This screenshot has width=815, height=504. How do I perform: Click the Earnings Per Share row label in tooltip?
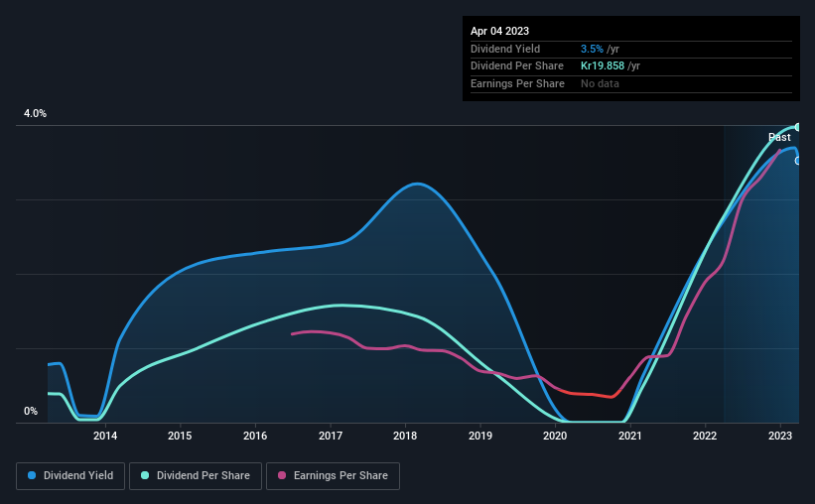point(517,83)
